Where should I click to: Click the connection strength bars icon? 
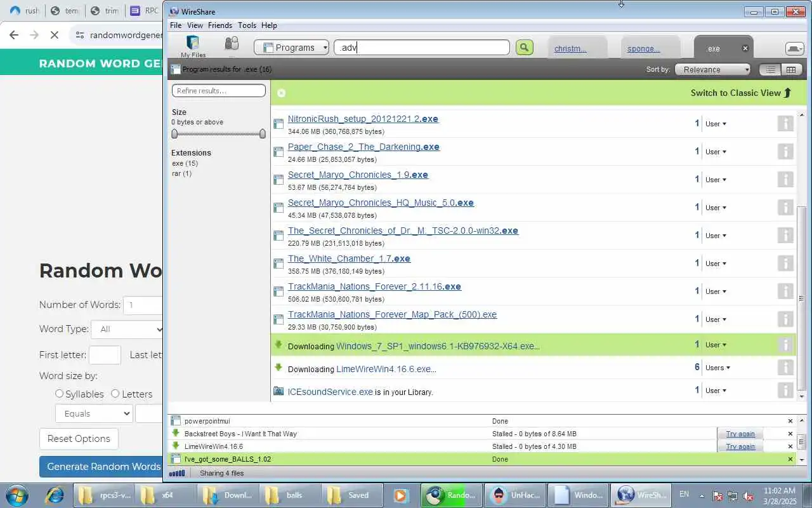pyautogui.click(x=177, y=473)
